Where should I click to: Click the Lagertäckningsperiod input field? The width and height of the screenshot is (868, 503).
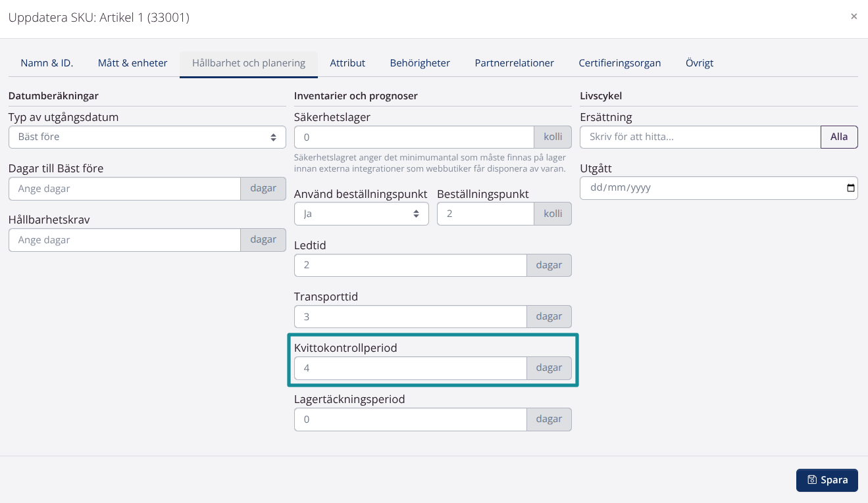411,419
